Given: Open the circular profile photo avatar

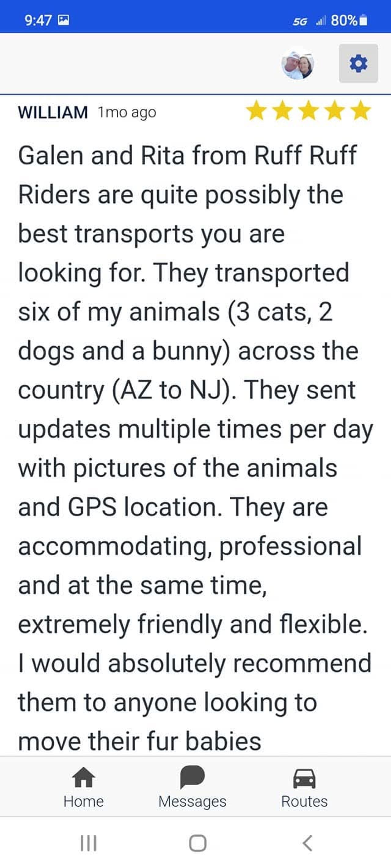Looking at the screenshot, I should click(298, 64).
